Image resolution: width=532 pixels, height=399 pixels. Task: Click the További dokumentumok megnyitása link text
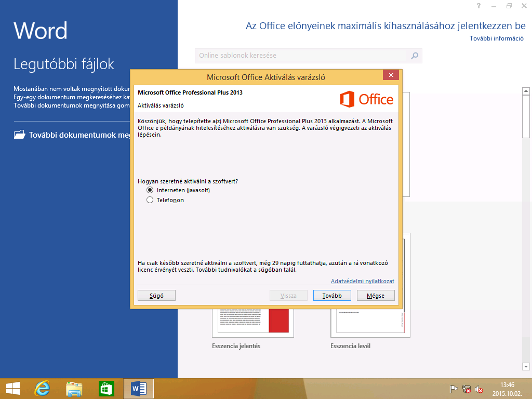click(79, 135)
